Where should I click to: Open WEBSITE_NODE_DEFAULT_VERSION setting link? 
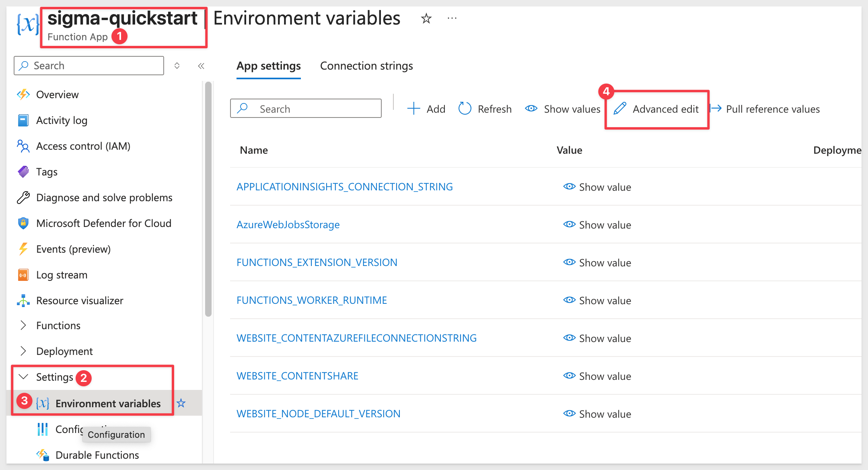319,414
